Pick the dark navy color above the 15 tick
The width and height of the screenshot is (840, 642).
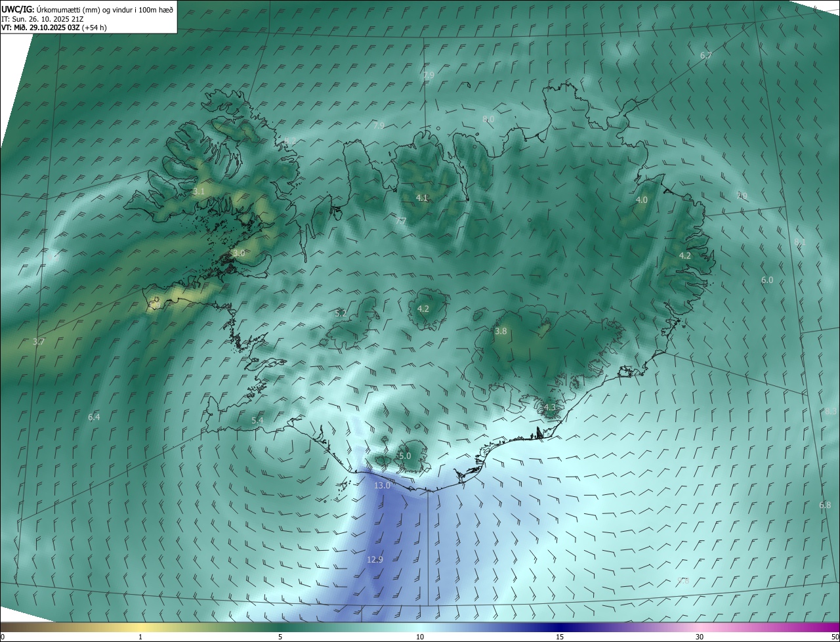click(x=560, y=627)
